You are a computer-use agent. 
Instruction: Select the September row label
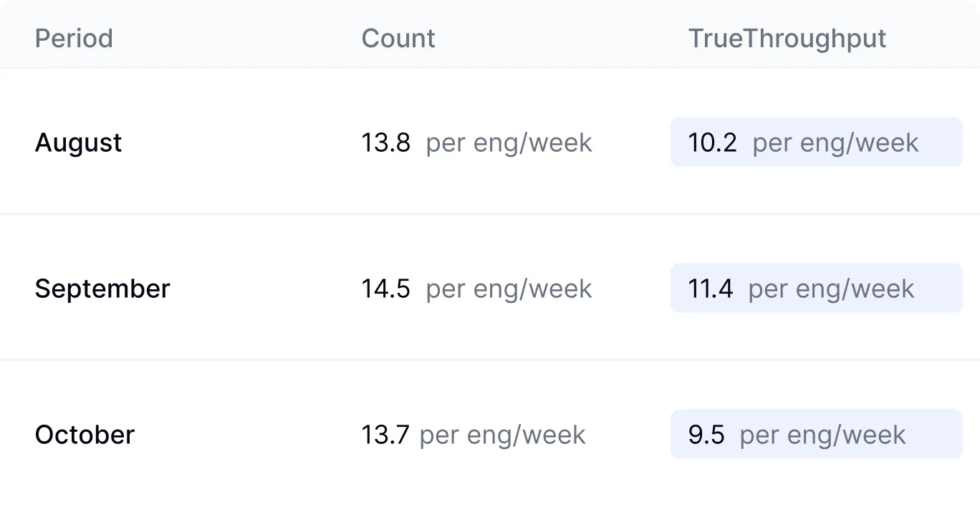point(102,289)
